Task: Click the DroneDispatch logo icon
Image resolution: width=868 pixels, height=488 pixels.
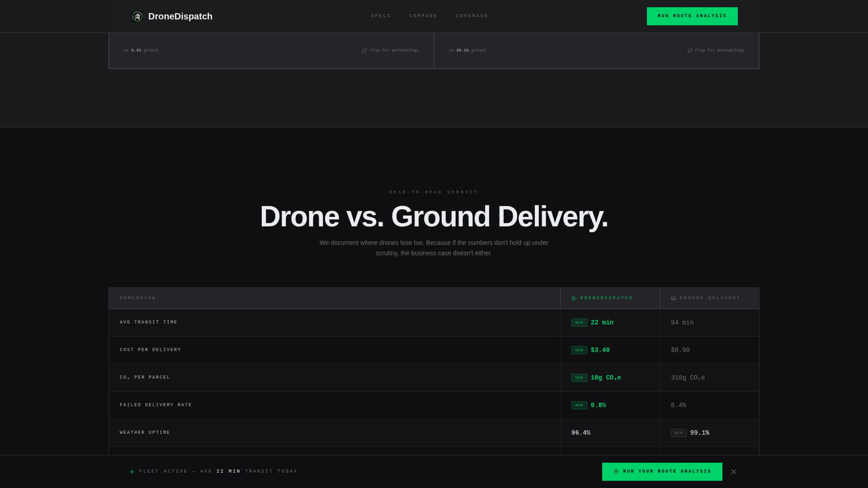Action: click(x=137, y=16)
